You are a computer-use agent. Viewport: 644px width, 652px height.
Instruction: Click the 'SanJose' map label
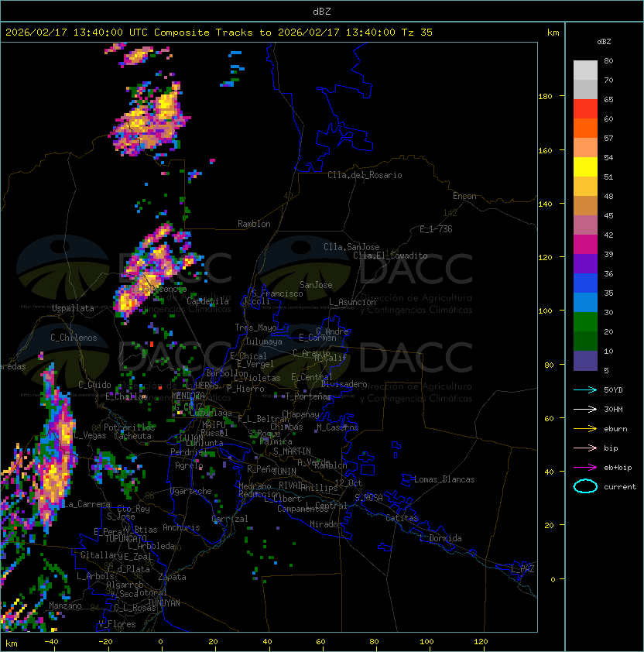316,285
